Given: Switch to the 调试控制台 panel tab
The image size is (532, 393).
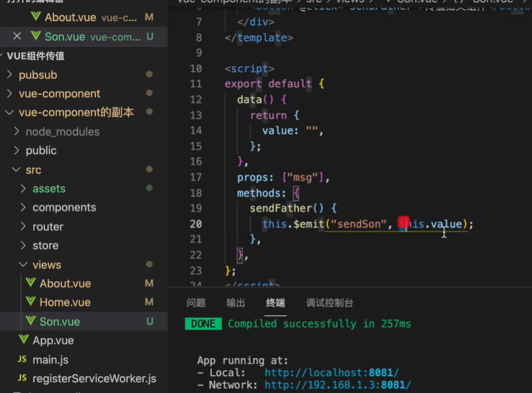Looking at the screenshot, I should coord(329,302).
